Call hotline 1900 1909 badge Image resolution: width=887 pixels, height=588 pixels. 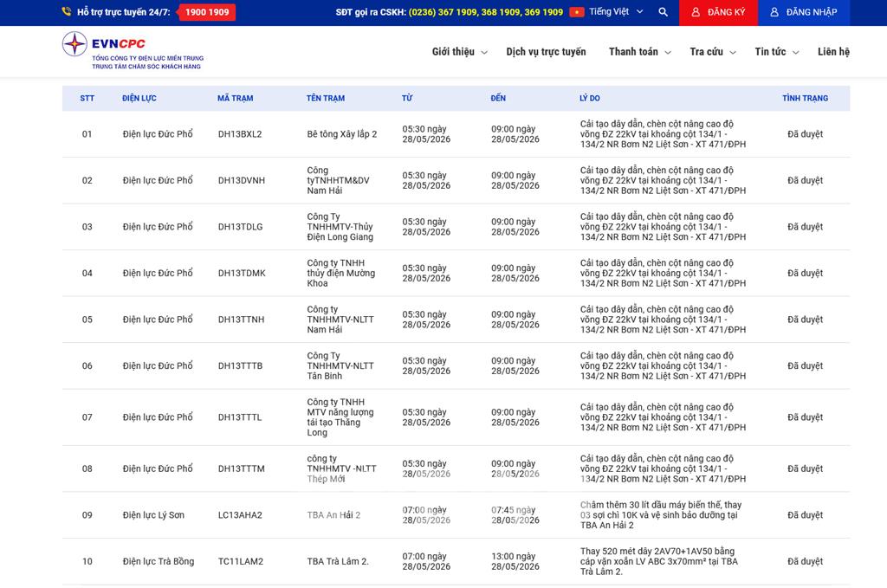(x=207, y=12)
